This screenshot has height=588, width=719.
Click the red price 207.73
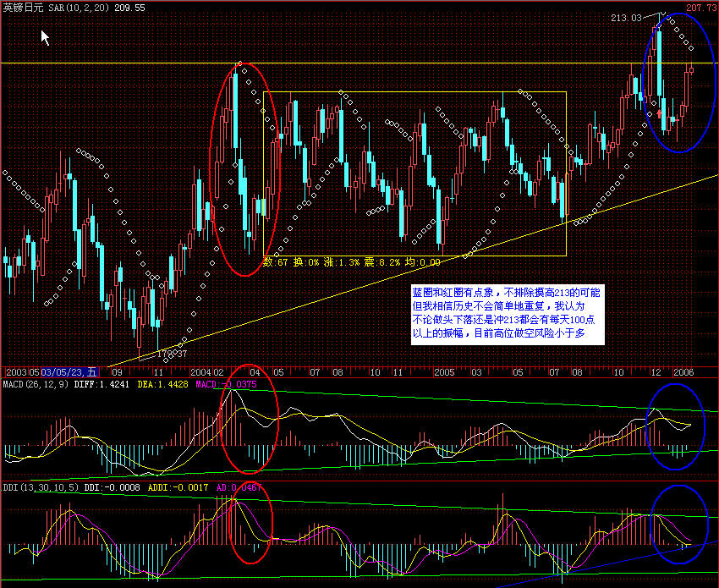pos(701,8)
